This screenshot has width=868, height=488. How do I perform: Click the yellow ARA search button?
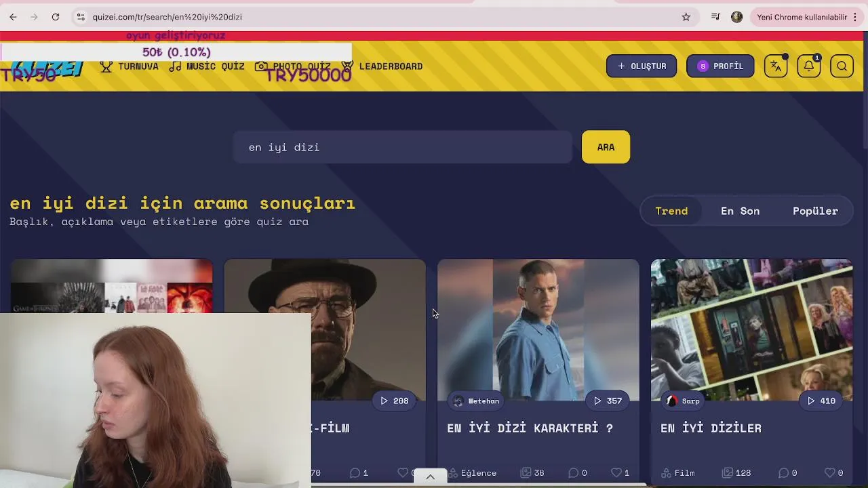tap(606, 147)
